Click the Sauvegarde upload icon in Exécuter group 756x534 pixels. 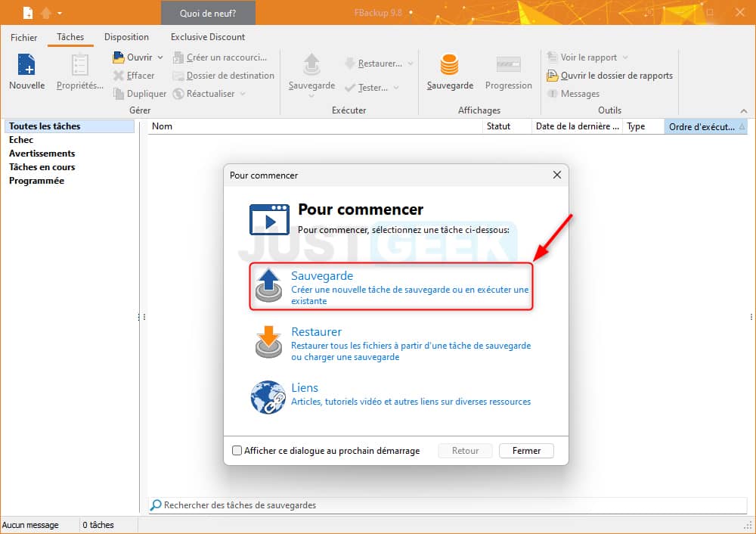point(311,64)
